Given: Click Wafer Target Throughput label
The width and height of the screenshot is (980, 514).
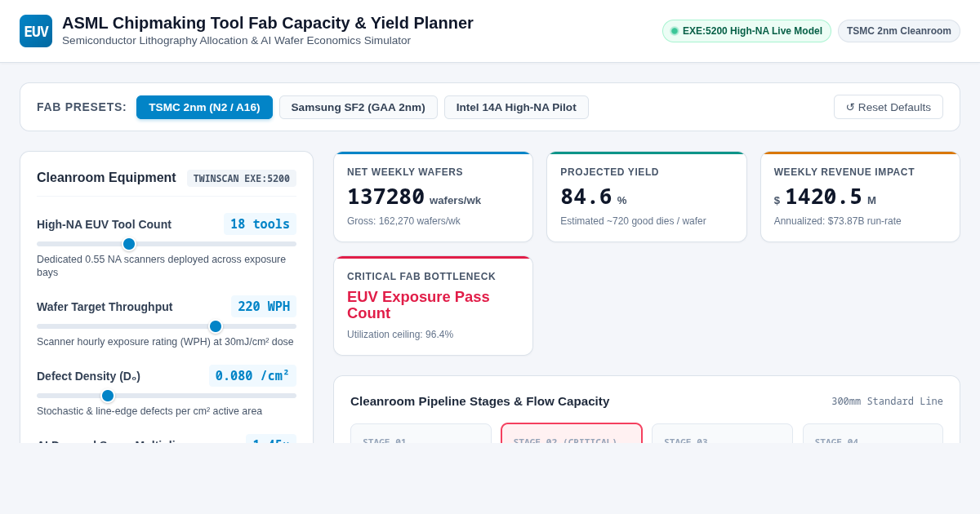Looking at the screenshot, I should pos(105,307).
